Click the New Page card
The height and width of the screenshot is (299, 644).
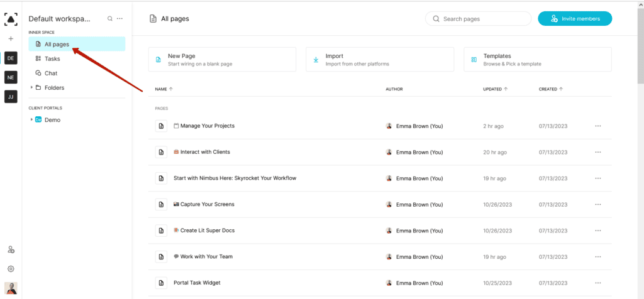[x=222, y=60]
